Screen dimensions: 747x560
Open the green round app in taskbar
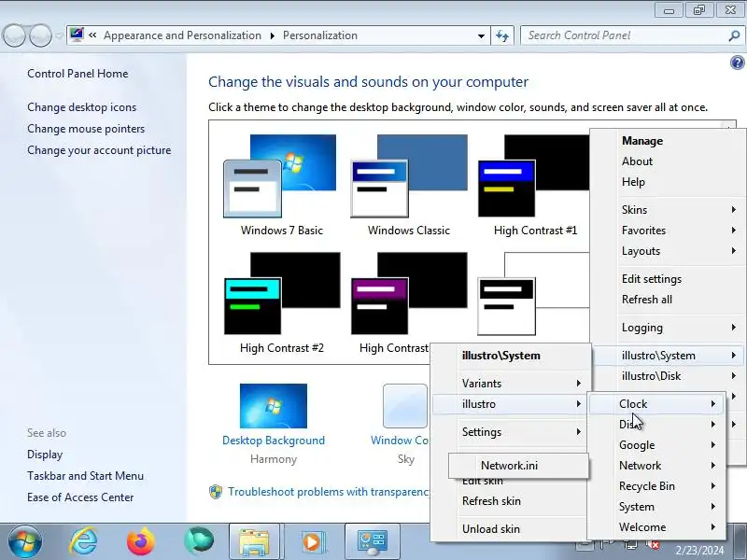tap(199, 541)
